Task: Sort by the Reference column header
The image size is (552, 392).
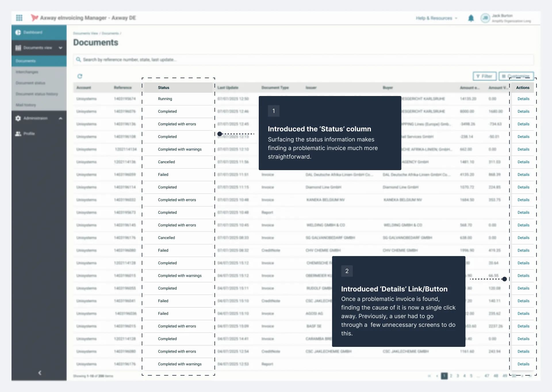Action: tap(123, 88)
